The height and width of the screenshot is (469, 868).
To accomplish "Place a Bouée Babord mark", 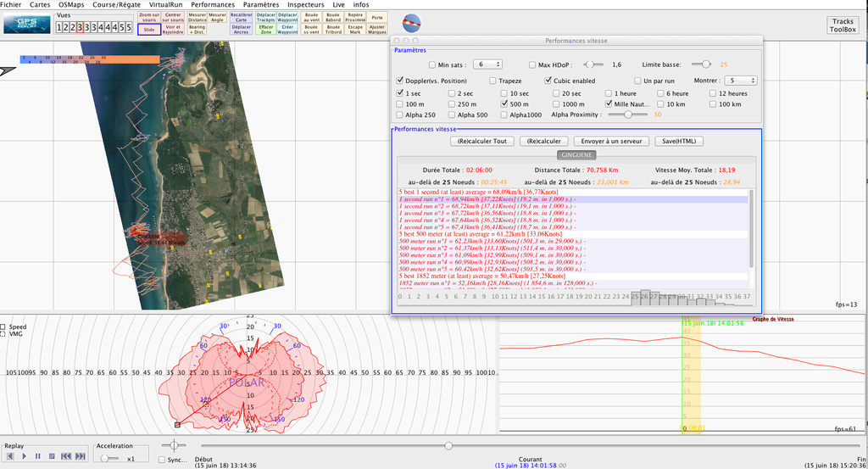I will 333,17.
